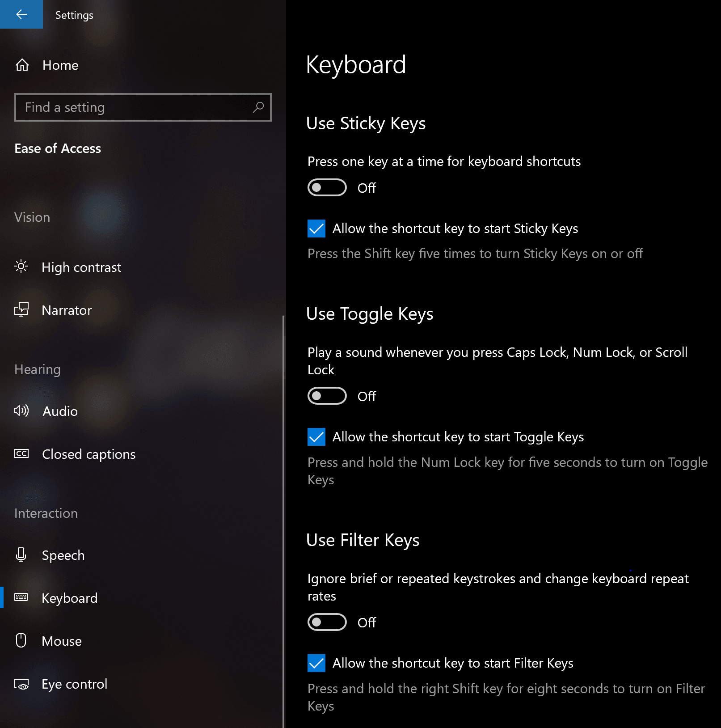721x728 pixels.
Task: Click the Use Toggle Keys heading
Action: pyautogui.click(x=370, y=314)
